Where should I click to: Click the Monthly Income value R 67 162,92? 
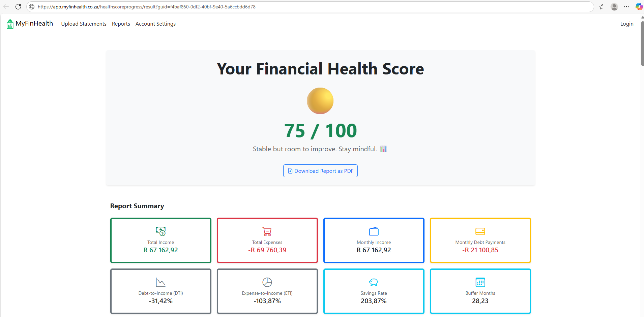pyautogui.click(x=374, y=250)
